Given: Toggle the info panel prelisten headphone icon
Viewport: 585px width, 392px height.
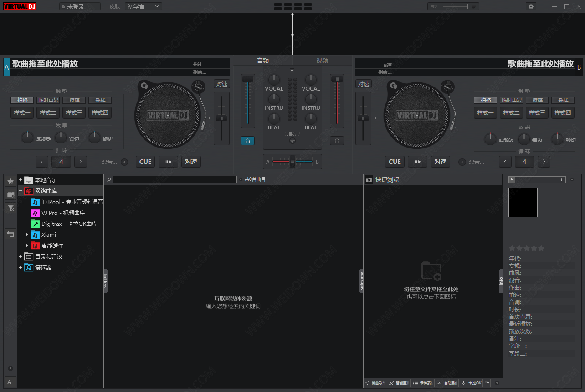Looking at the screenshot, I should click(563, 180).
